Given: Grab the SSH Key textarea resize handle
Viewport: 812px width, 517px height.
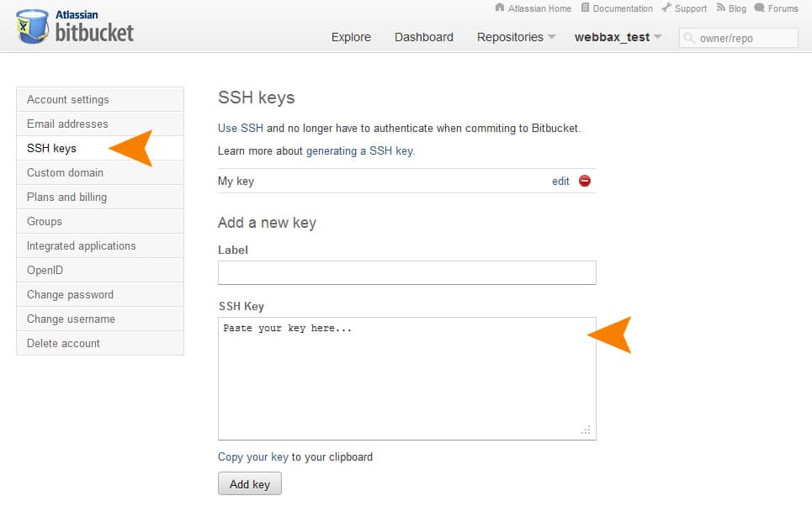Looking at the screenshot, I should click(x=586, y=430).
